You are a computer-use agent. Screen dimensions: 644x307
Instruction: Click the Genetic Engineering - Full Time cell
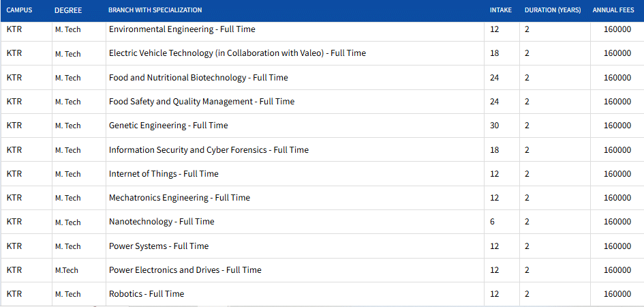(x=168, y=126)
